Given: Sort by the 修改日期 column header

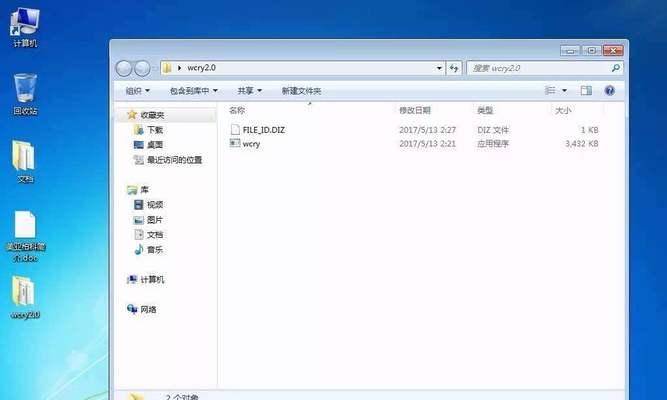Looking at the screenshot, I should [x=415, y=111].
